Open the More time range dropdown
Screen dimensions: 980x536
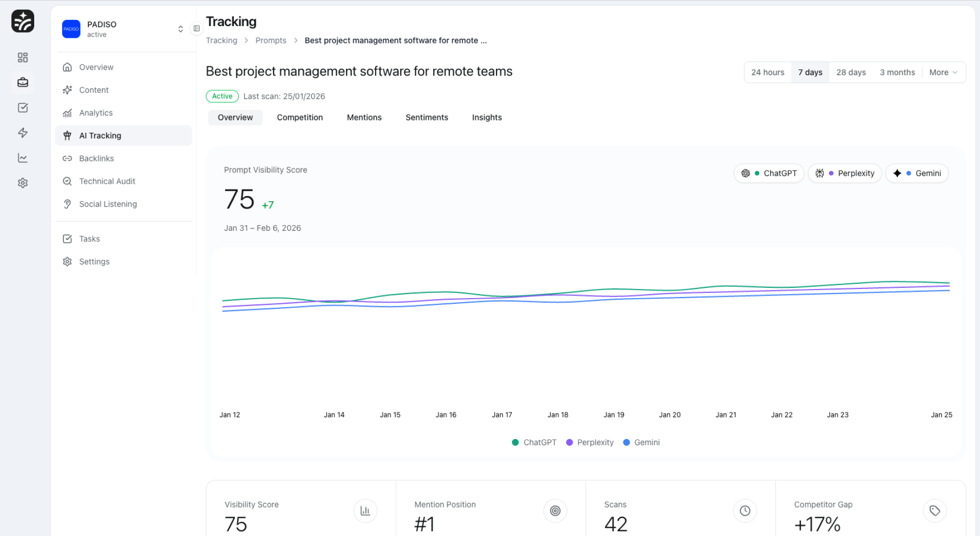pyautogui.click(x=943, y=72)
